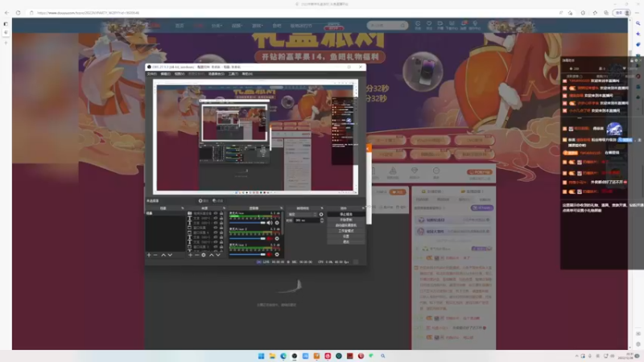Image resolution: width=644 pixels, height=362 pixels.
Task: Click the magnifier icon on the taskbar
Action: click(x=383, y=356)
